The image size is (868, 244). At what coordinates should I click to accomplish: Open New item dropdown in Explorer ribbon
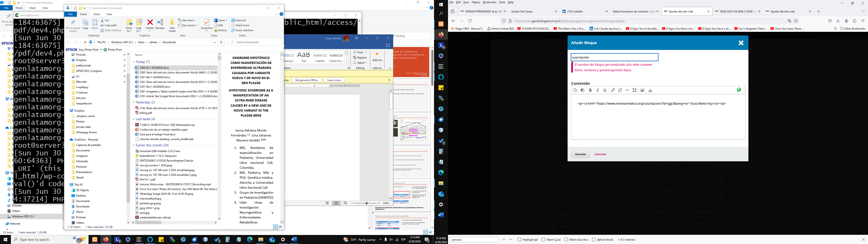point(187,20)
